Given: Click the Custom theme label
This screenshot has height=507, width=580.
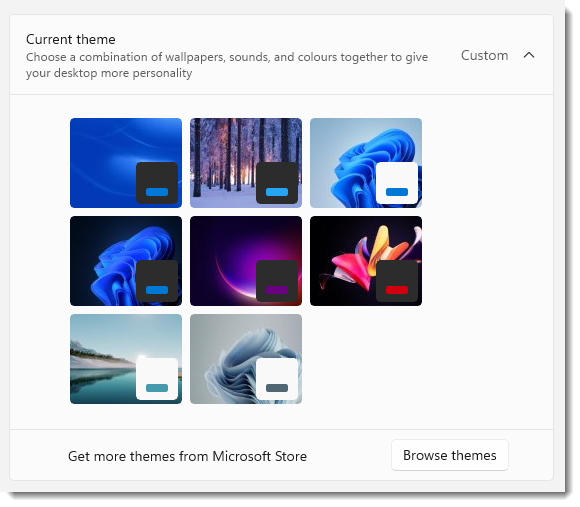Looking at the screenshot, I should [484, 55].
